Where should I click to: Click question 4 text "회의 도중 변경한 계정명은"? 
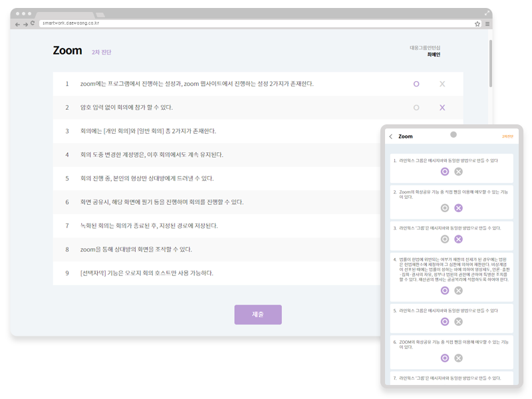point(113,155)
